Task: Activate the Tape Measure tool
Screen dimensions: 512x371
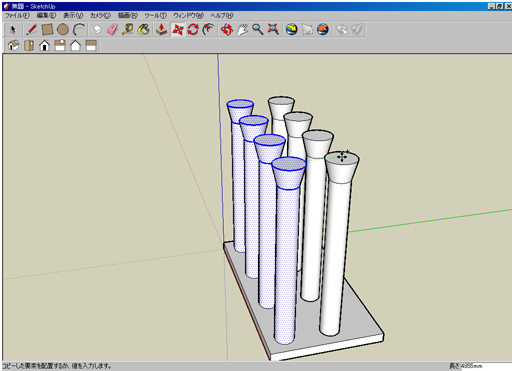Action: click(x=128, y=30)
